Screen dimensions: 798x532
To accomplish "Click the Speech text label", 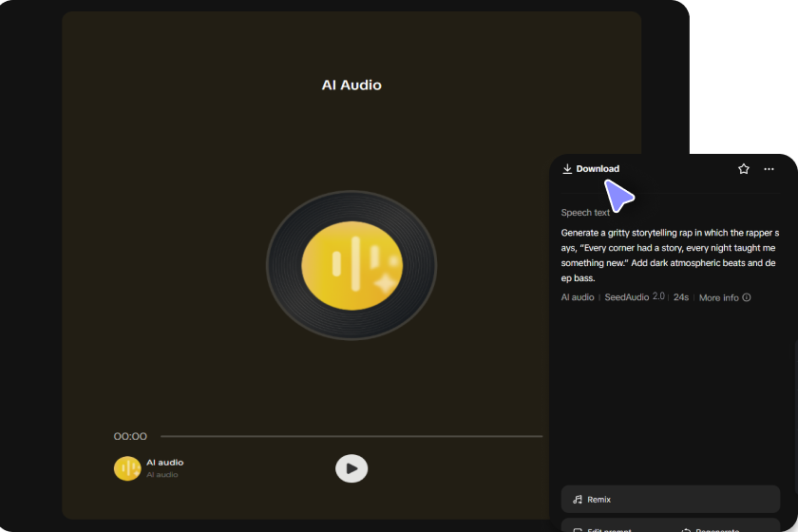I will tap(585, 213).
